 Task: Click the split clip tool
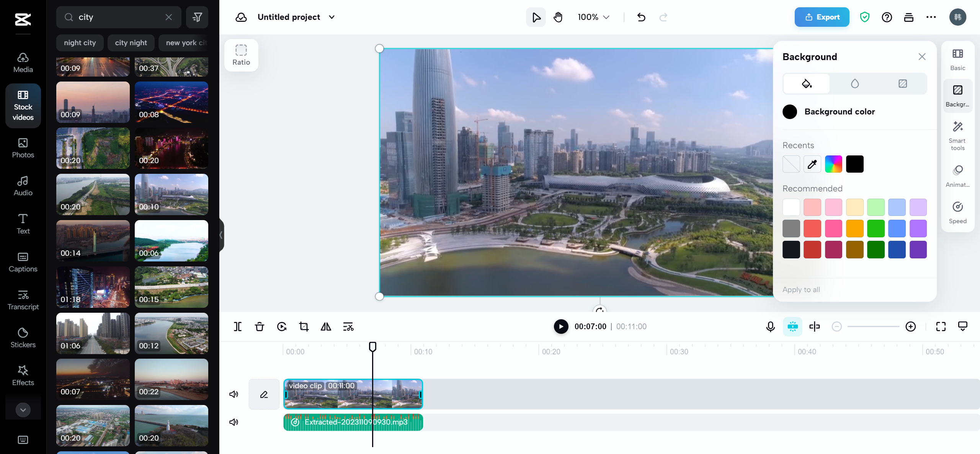238,327
